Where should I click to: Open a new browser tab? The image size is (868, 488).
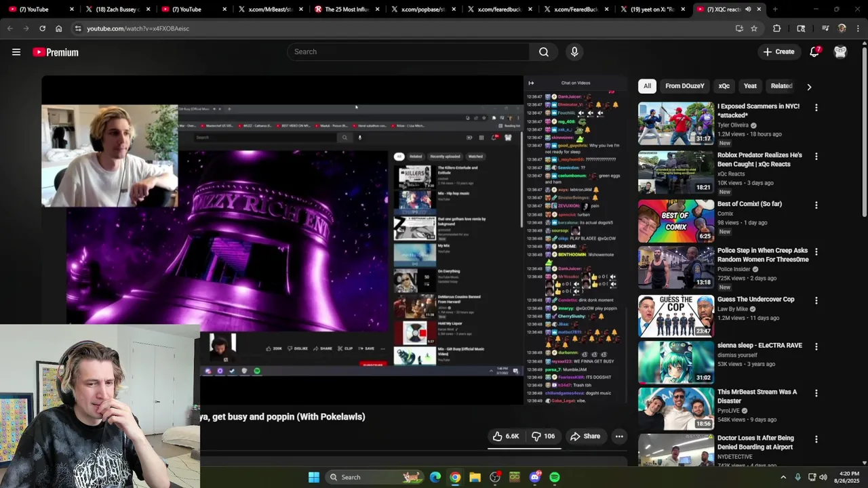[x=775, y=9]
